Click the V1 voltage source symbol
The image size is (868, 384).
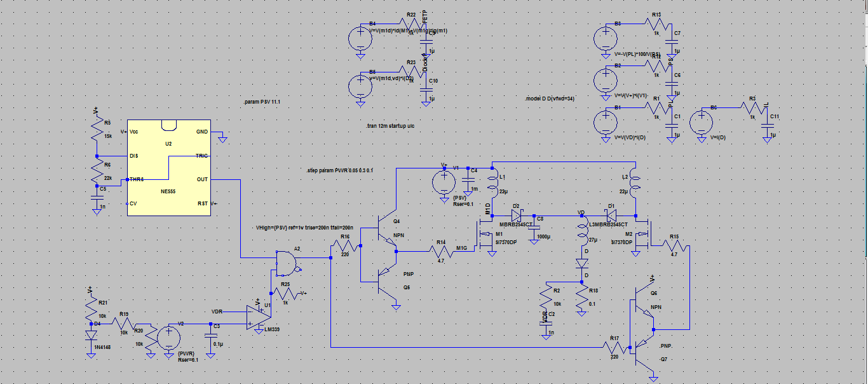click(x=444, y=183)
